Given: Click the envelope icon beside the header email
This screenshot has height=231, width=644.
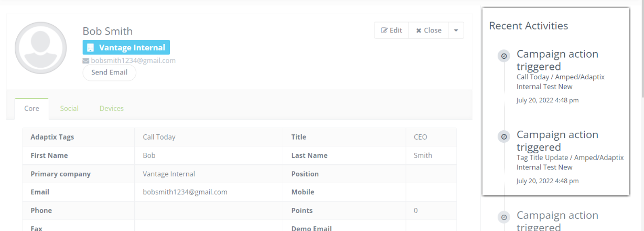Looking at the screenshot, I should pos(86,61).
